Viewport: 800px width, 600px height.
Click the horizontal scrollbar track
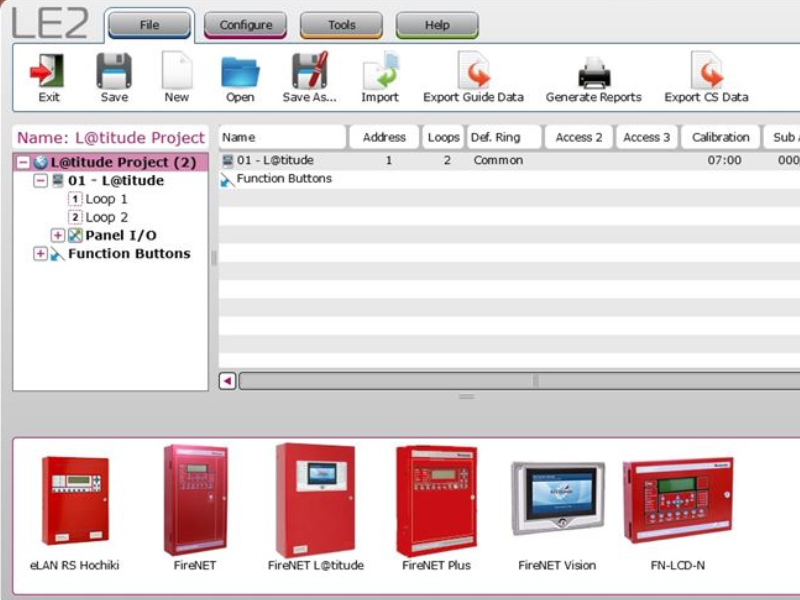point(519,381)
